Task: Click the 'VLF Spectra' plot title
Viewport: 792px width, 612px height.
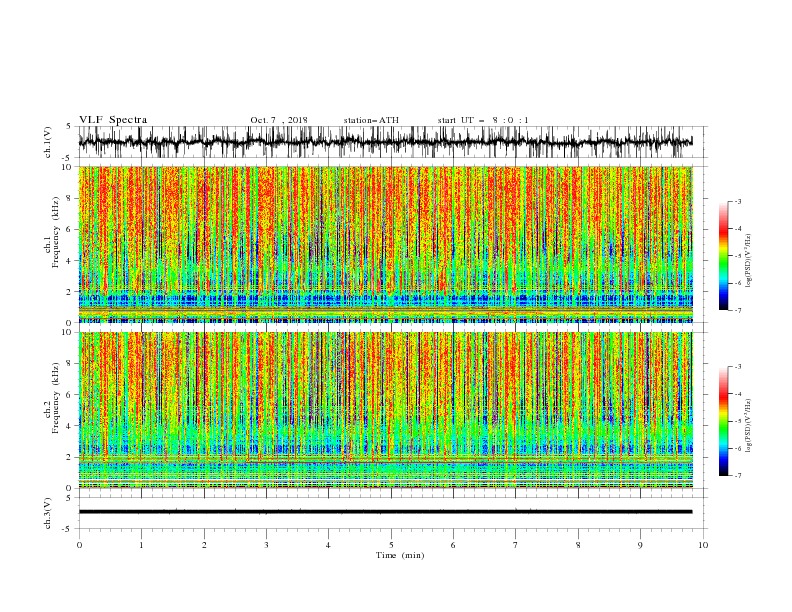Action: (113, 120)
